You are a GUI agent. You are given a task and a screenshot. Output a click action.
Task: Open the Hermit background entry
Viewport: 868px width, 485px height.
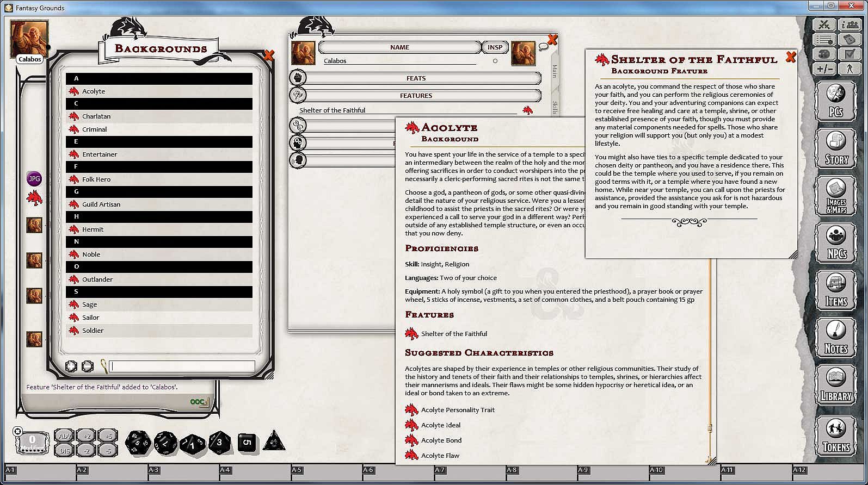[x=159, y=229]
